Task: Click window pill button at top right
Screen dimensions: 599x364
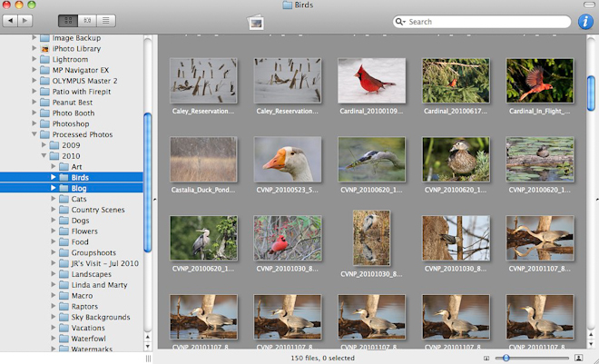Action: [589, 5]
